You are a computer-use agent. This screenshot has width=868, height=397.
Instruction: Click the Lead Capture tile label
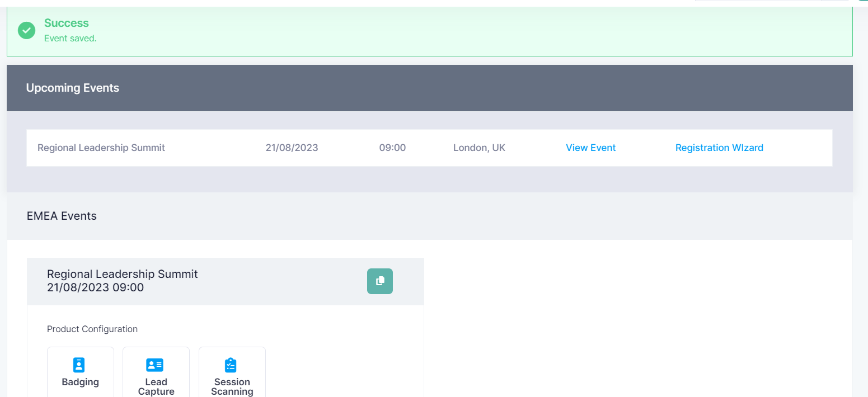pos(156,386)
